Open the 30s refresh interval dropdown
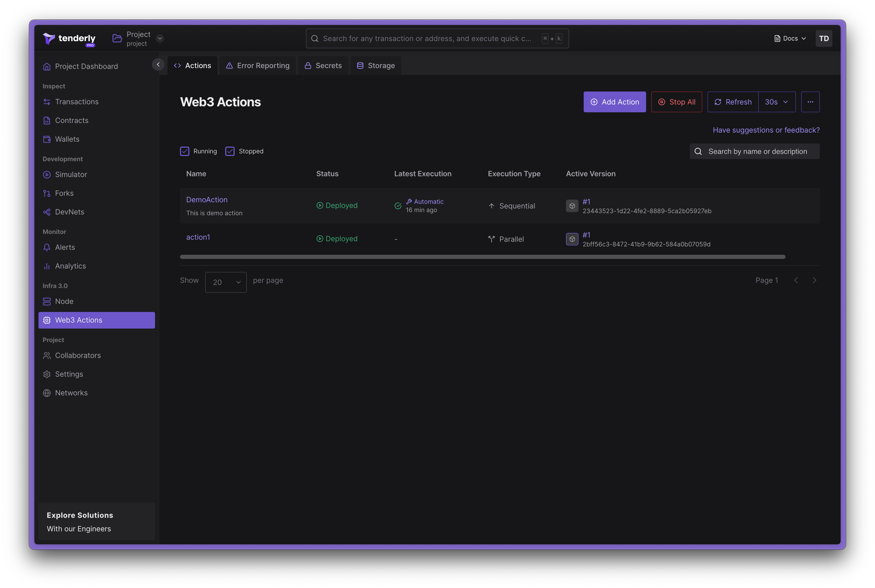 click(x=776, y=102)
